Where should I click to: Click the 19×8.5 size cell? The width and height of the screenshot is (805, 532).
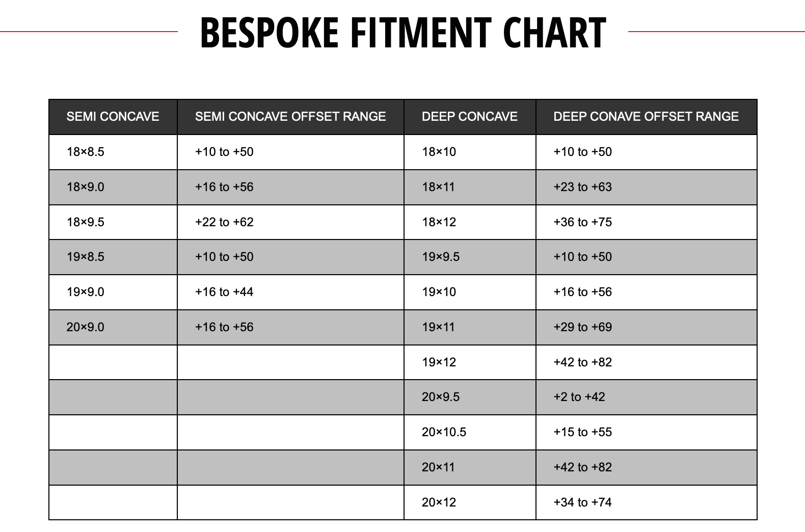86,257
